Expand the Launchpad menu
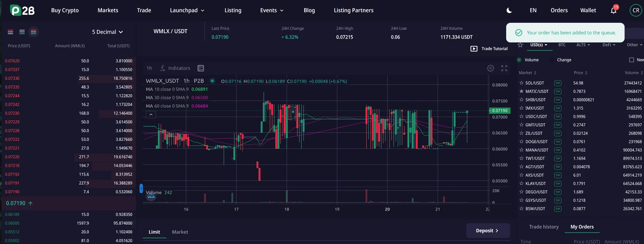Viewport: 644px width, 244px height. [x=187, y=10]
